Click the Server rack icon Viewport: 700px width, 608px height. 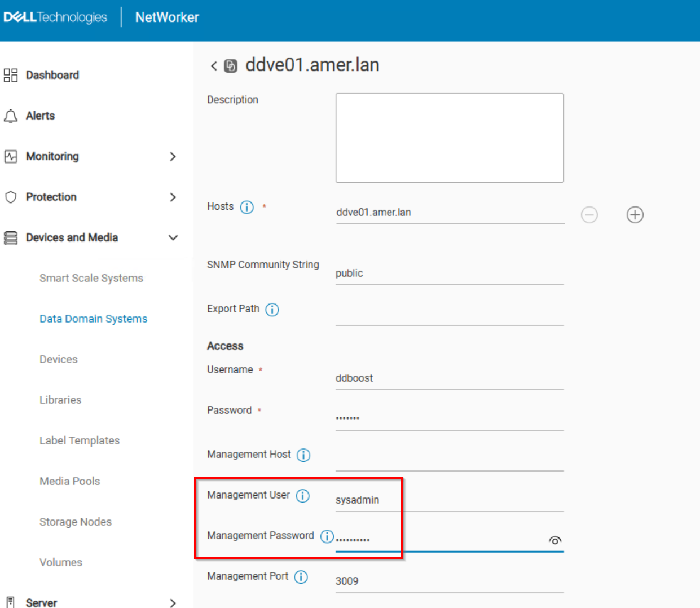(10, 602)
